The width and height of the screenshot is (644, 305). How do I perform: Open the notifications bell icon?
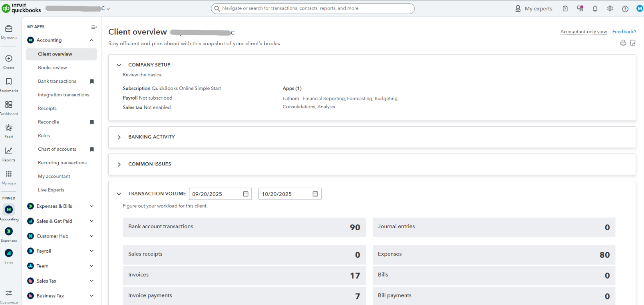tap(595, 8)
